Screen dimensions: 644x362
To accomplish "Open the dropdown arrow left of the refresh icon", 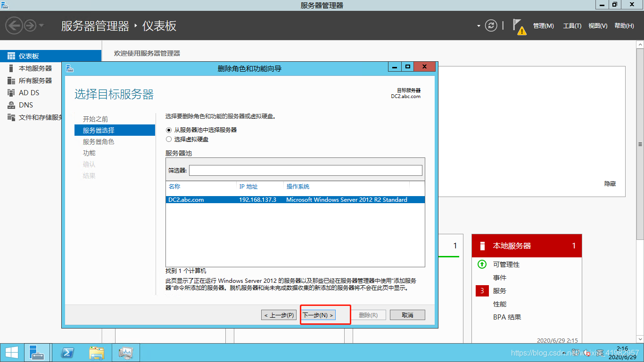I will (x=479, y=26).
